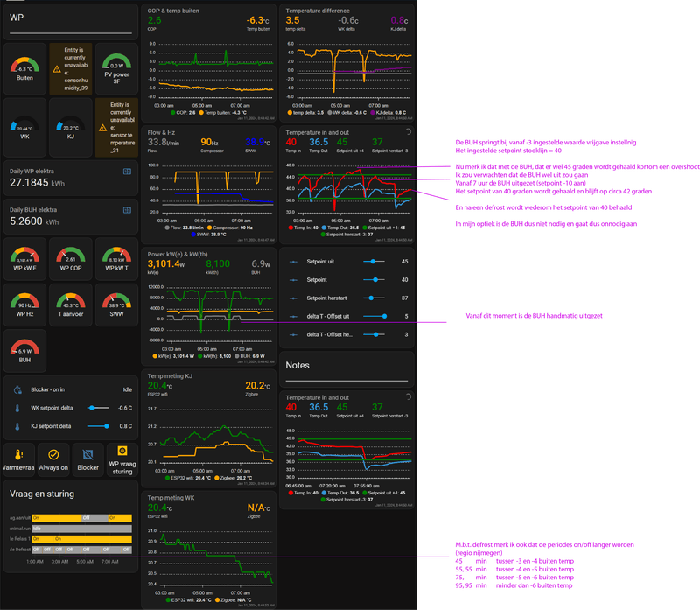The height and width of the screenshot is (610, 700).
Task: Open the Buiten temperature gauge
Action: click(x=24, y=68)
